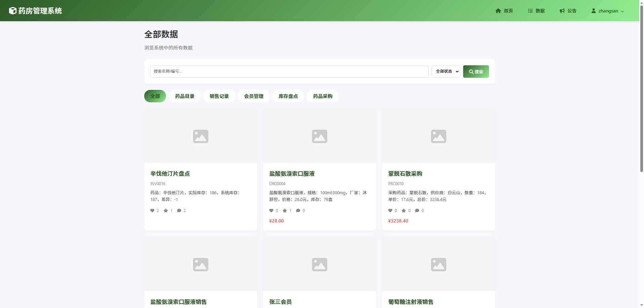Switch to the 药品目录 tab
644x308 pixels.
tap(185, 96)
